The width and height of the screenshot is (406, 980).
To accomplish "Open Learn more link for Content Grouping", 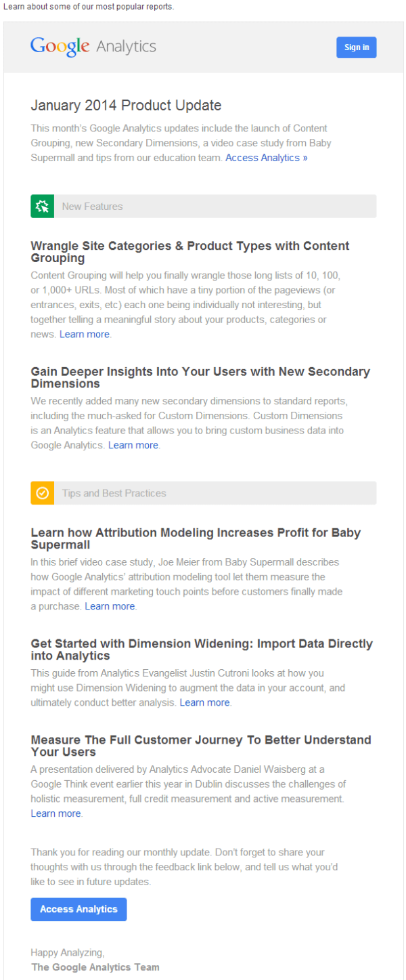I will pyautogui.click(x=84, y=335).
